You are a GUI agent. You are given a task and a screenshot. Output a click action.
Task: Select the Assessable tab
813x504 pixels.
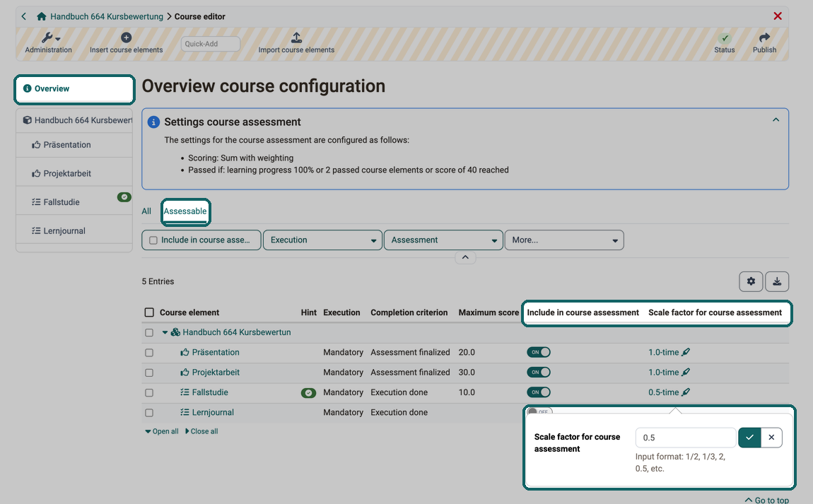(185, 211)
